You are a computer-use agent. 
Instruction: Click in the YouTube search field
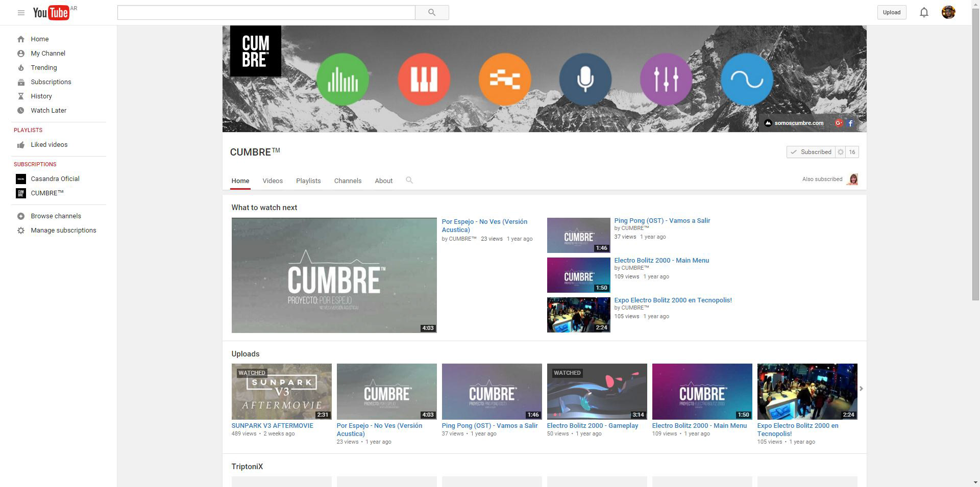[266, 13]
